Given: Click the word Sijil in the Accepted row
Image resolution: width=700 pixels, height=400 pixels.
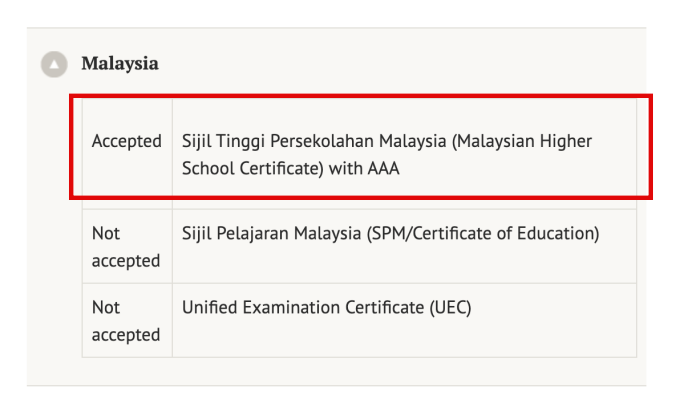Looking at the screenshot, I should pyautogui.click(x=197, y=141).
